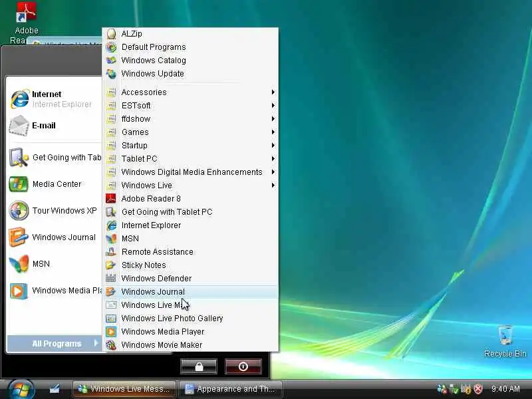532x399 pixels.
Task: Select Windows Live Messenger entry under cursor
Action: click(191, 305)
